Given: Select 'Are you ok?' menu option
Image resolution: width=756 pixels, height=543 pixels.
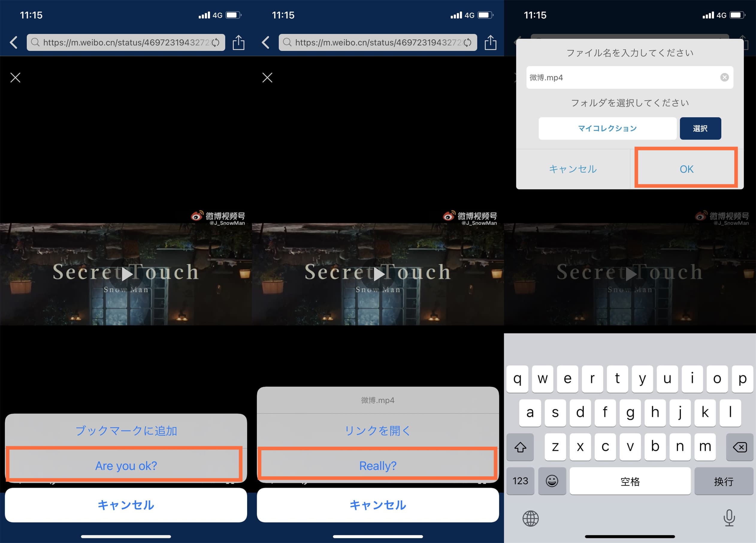Looking at the screenshot, I should (x=126, y=465).
